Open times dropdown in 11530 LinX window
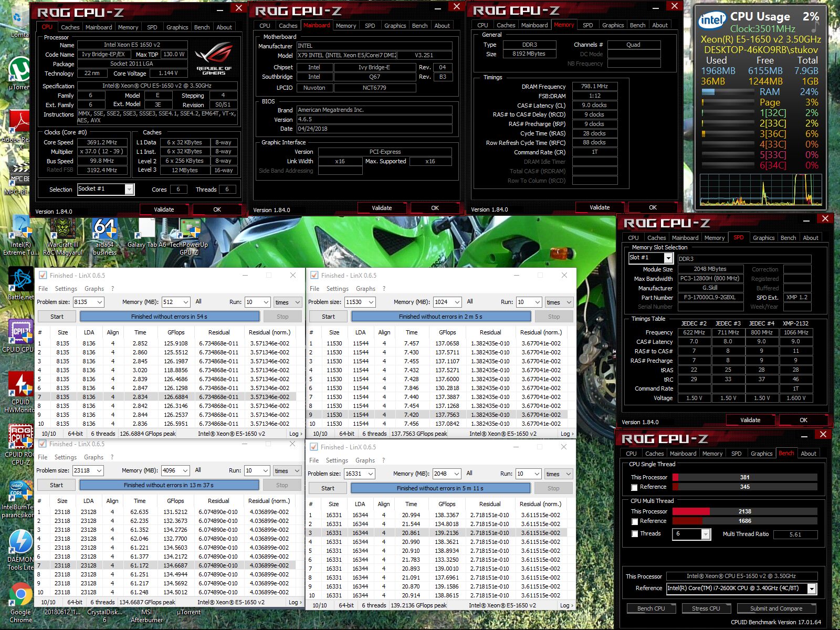The width and height of the screenshot is (840, 630). 559,302
